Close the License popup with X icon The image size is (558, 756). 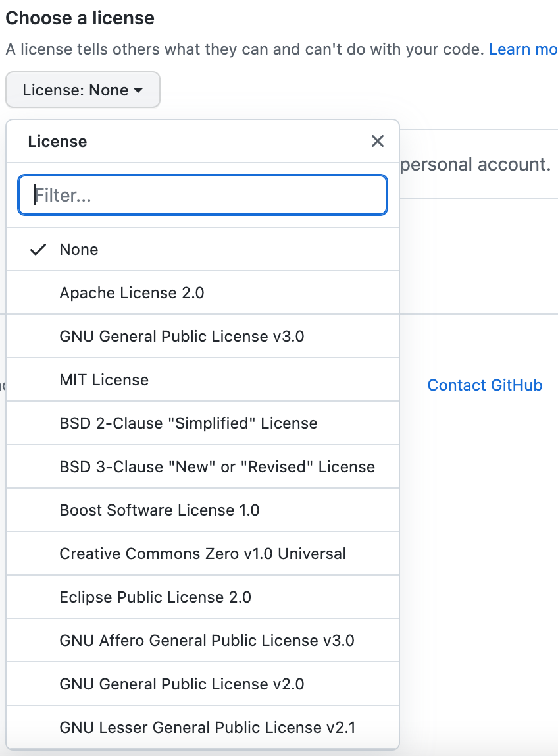tap(377, 141)
